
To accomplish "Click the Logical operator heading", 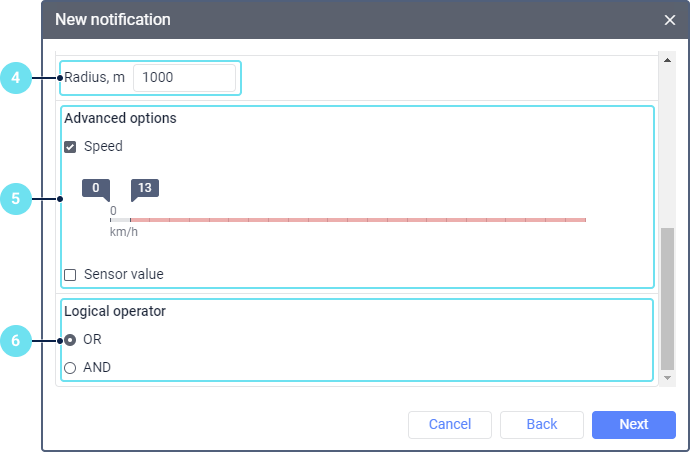I will point(114,311).
